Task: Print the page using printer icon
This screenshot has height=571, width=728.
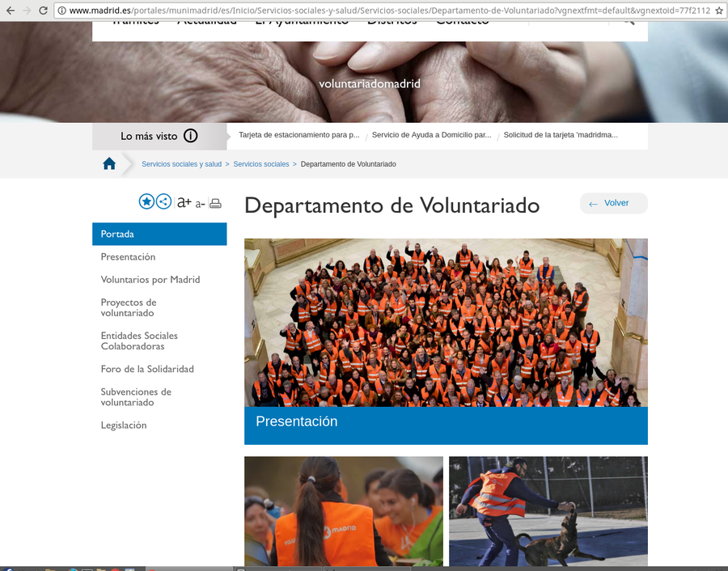Action: (215, 203)
